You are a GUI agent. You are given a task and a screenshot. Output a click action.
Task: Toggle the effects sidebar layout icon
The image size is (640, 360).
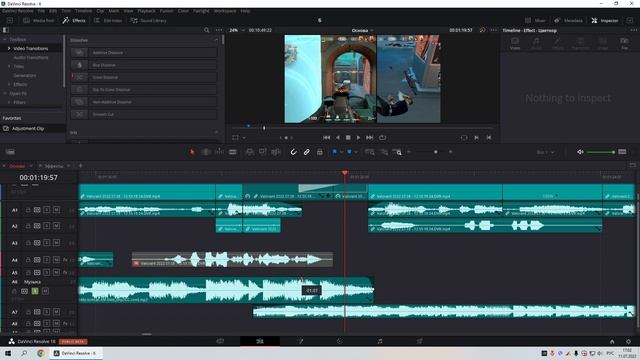coord(6,30)
